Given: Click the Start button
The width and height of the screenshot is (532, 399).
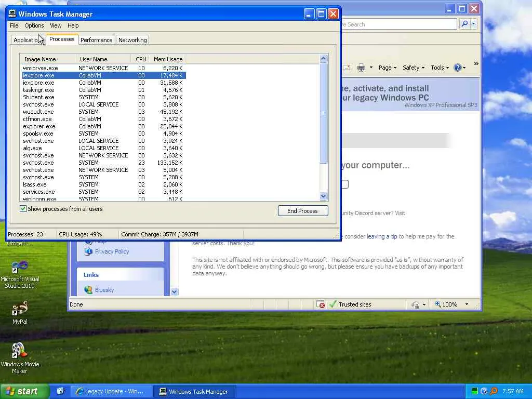Looking at the screenshot, I should point(24,391).
